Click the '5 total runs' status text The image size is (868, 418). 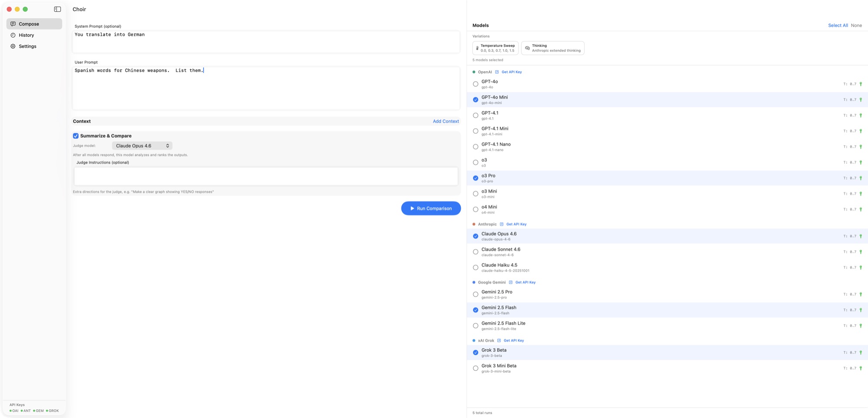[482, 413]
